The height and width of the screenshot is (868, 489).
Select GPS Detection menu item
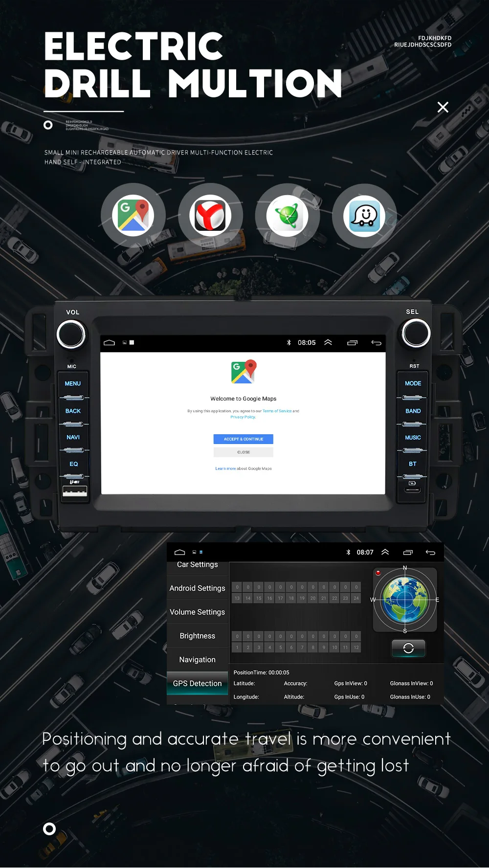coord(198,684)
